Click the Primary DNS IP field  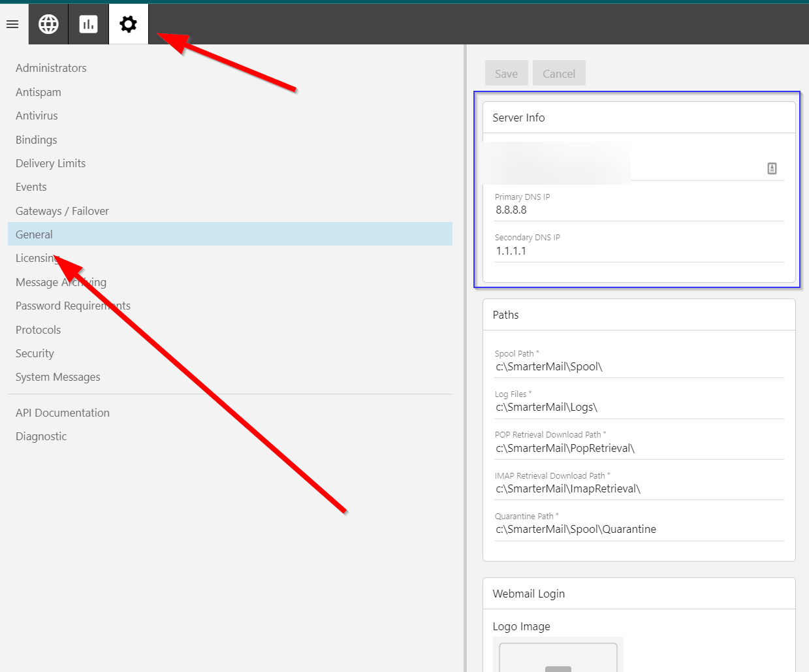click(x=639, y=210)
